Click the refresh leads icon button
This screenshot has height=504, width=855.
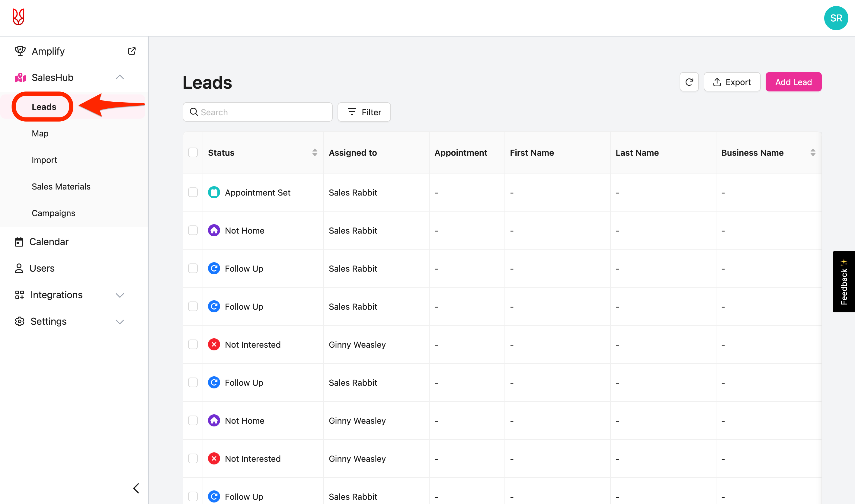point(689,82)
